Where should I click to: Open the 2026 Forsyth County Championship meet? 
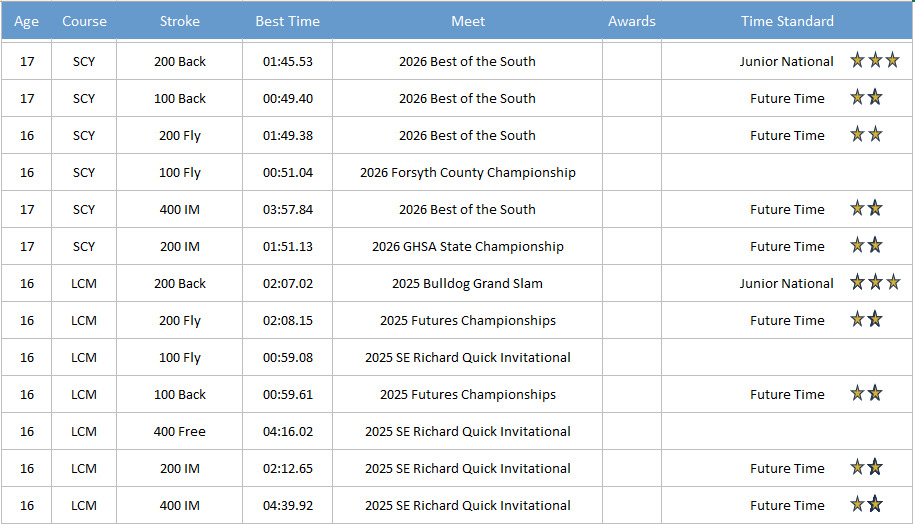[467, 172]
